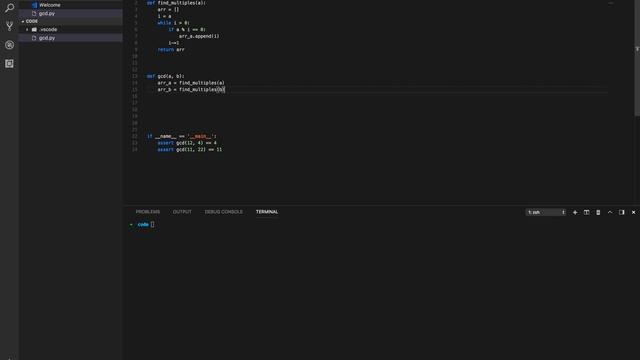
Task: Open the Extensions view in activity bar
Action: point(9,63)
